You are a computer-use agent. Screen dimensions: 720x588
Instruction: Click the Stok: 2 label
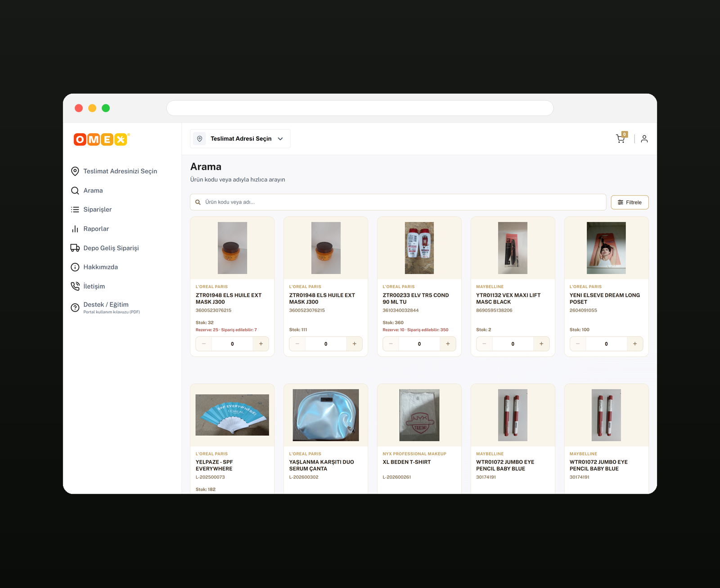(x=484, y=330)
